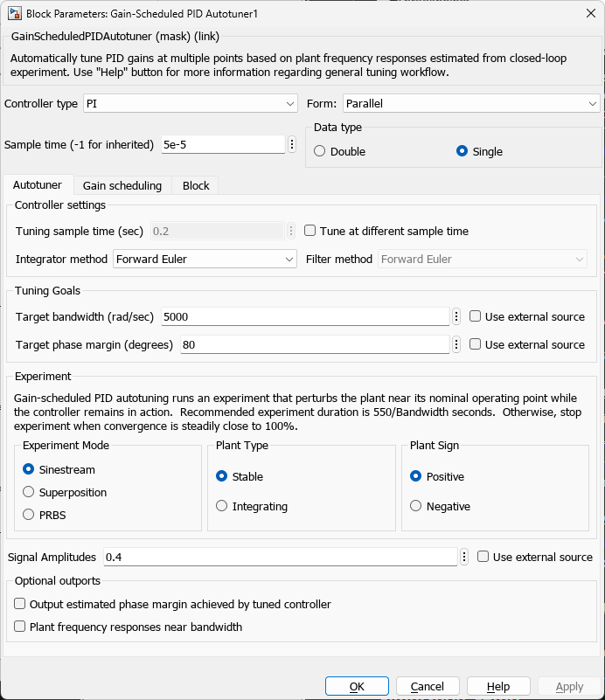Click the OK button
This screenshot has height=700, width=605.
tap(357, 686)
